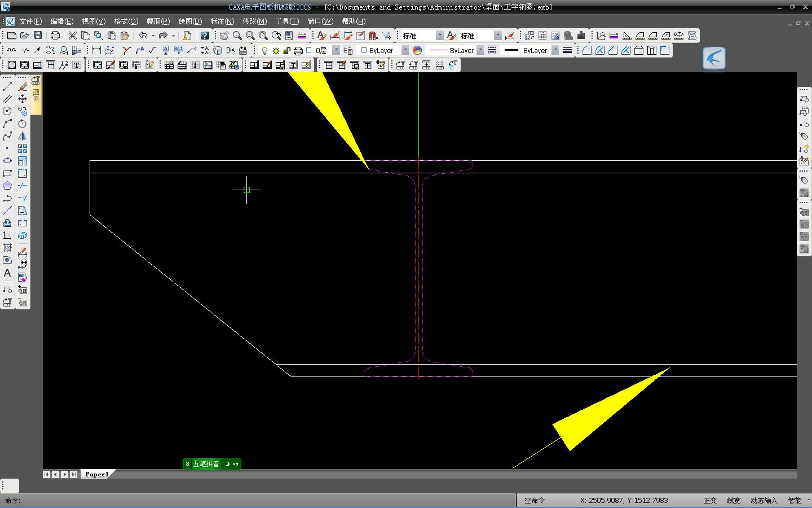
Task: Open the linetype settings icon
Action: point(492,50)
